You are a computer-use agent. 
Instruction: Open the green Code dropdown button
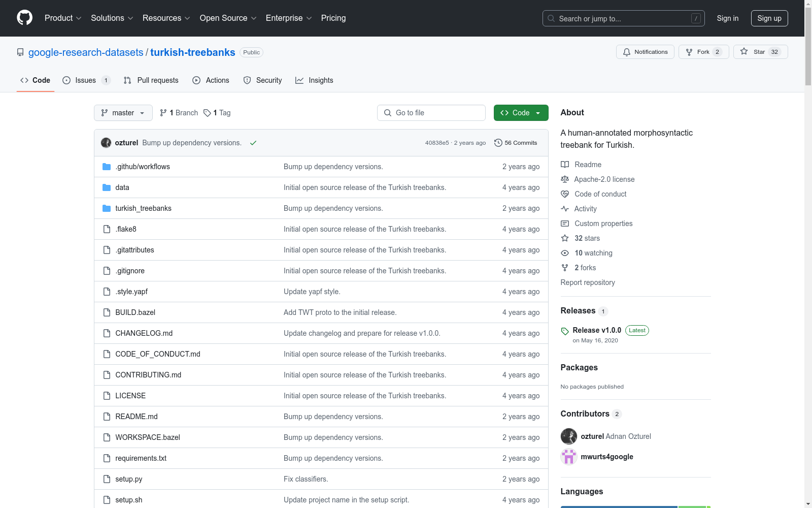521,113
